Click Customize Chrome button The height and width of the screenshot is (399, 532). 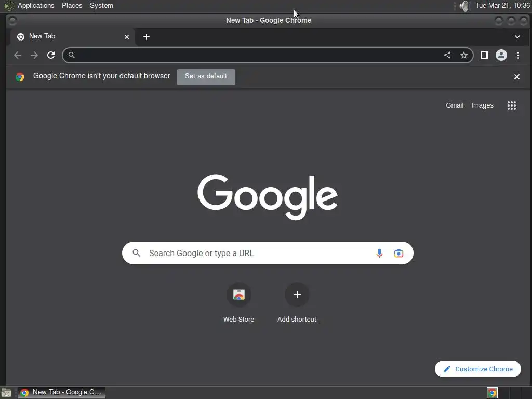(478, 369)
